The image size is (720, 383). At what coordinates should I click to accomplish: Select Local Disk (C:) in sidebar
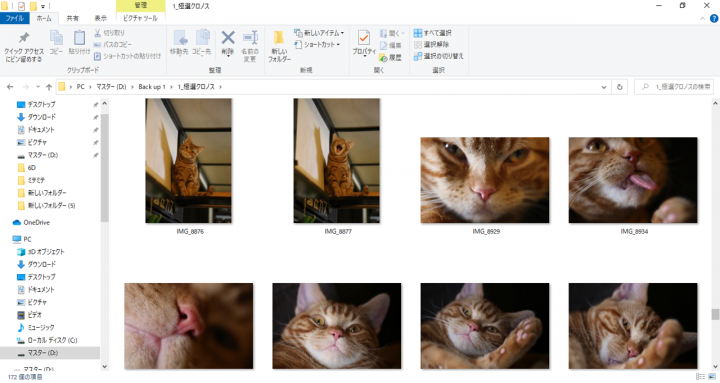[52, 340]
